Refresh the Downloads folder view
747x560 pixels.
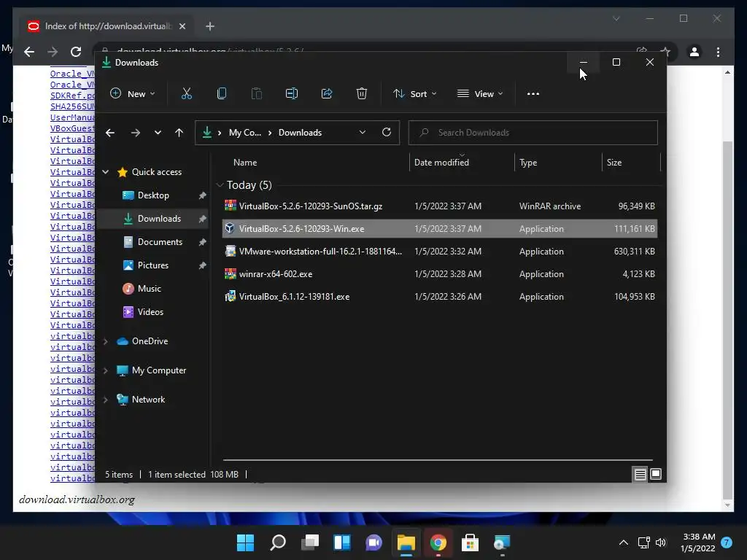[387, 133]
